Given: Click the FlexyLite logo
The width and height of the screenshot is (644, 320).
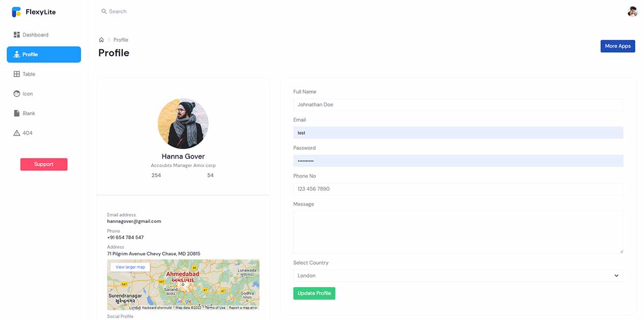Looking at the screenshot, I should [x=34, y=11].
